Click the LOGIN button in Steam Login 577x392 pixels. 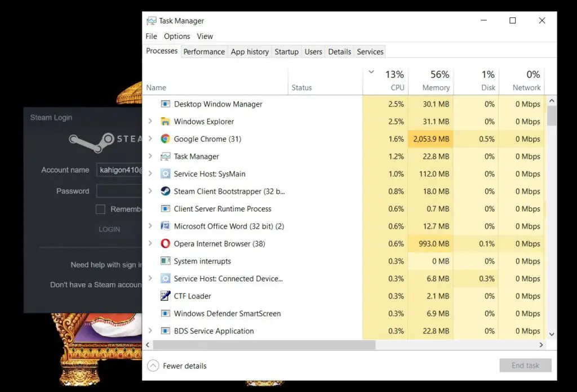tap(109, 229)
